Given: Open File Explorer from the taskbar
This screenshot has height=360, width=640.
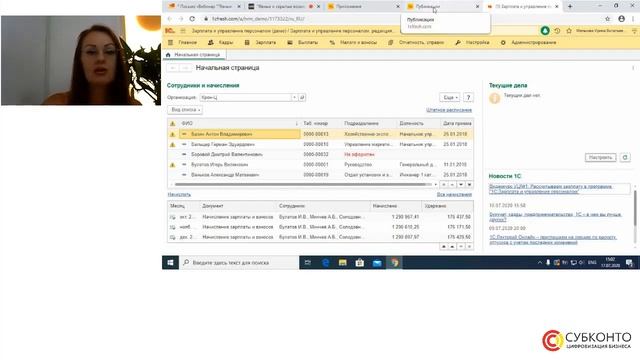Looking at the screenshot, I should point(342,263).
